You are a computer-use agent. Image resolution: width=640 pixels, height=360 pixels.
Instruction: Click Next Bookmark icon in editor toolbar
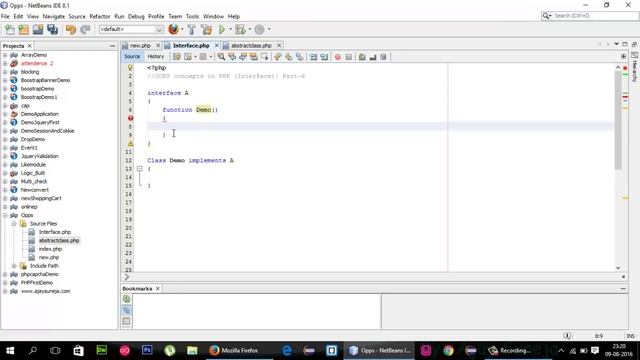tap(289, 57)
